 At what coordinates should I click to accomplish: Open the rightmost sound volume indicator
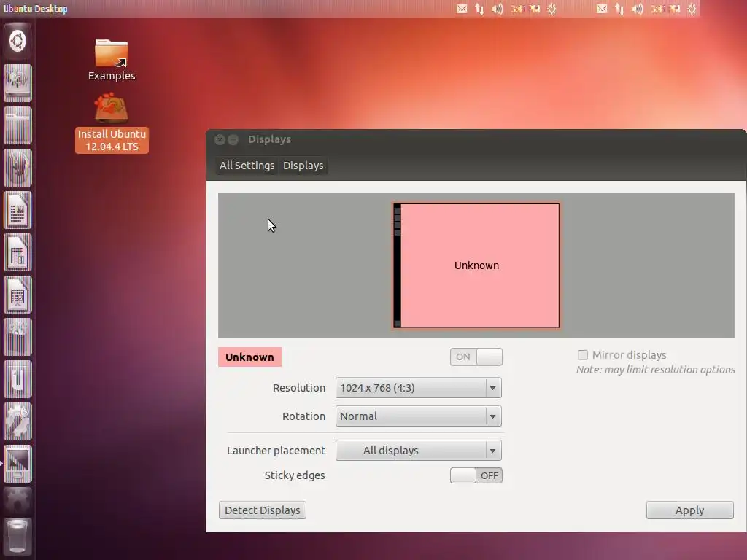click(x=637, y=9)
